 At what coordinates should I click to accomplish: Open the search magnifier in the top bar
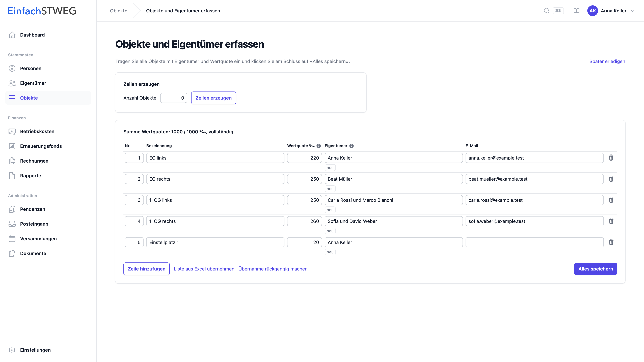coord(547,11)
